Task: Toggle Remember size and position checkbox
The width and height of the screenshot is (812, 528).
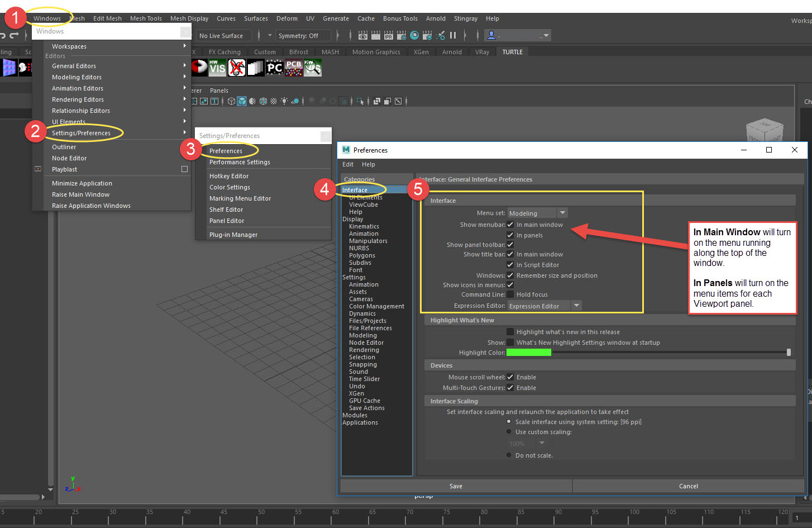Action: pos(510,275)
